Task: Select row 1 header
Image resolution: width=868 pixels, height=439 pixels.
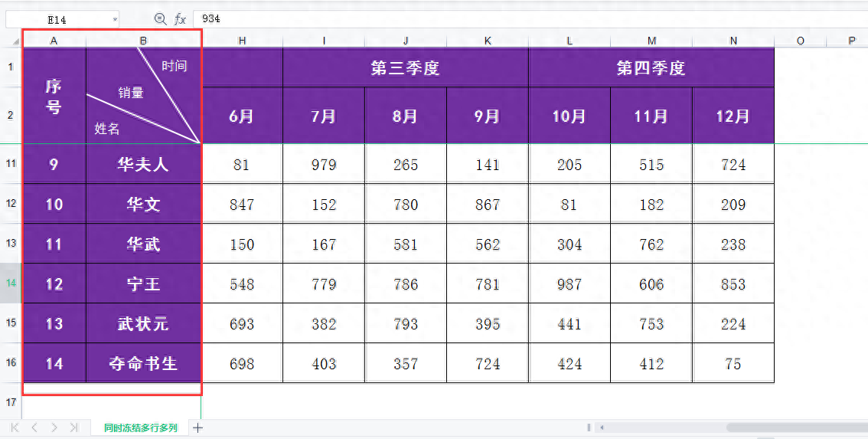Action: click(x=11, y=67)
